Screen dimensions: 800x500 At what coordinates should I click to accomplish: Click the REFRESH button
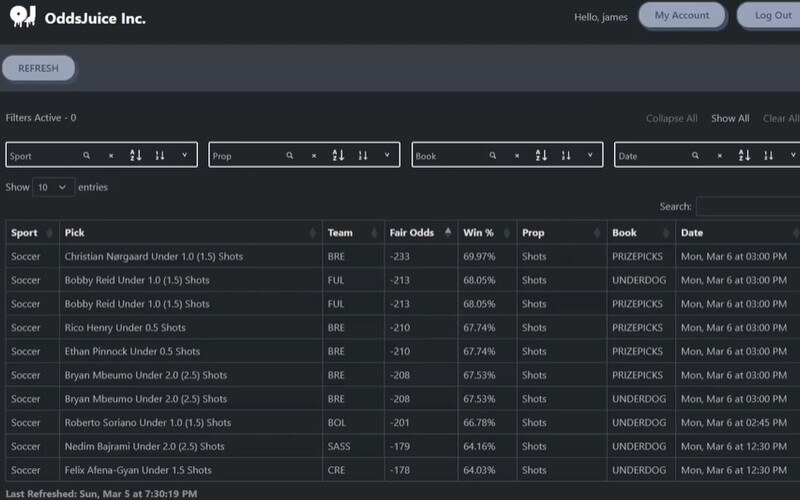tap(38, 68)
